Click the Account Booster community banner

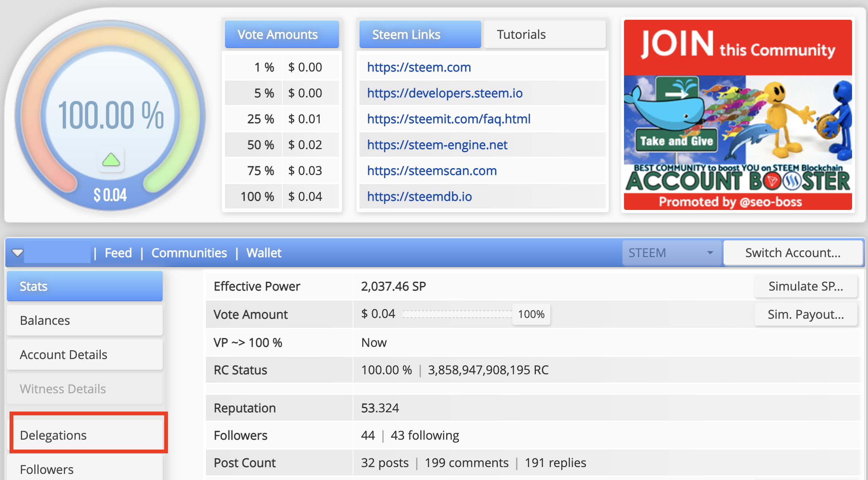[x=737, y=115]
